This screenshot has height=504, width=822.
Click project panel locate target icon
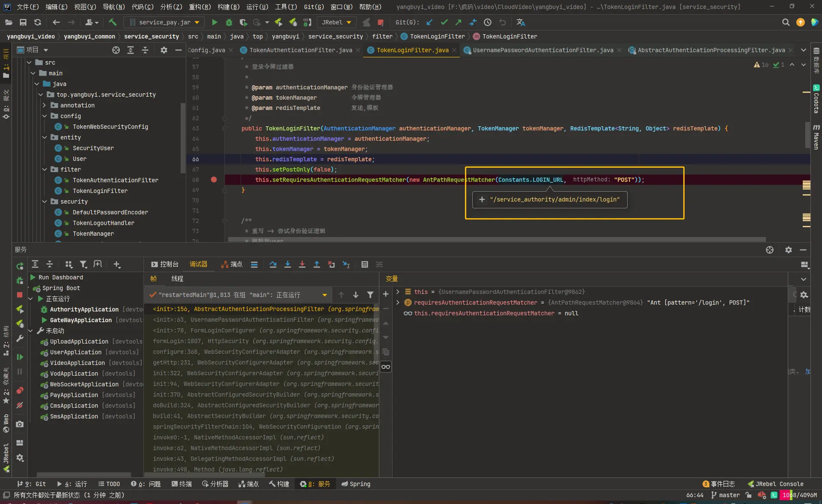[116, 50]
